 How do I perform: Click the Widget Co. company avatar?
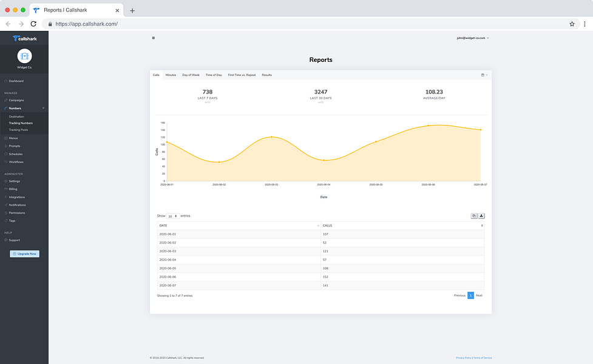pyautogui.click(x=25, y=56)
